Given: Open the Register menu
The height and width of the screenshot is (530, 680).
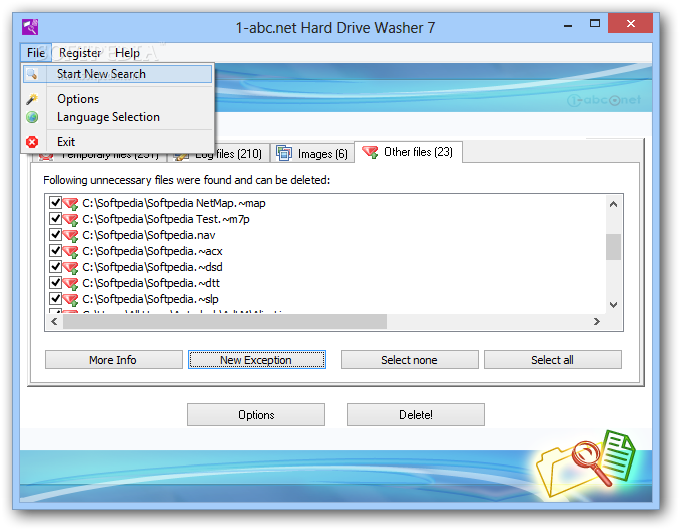Looking at the screenshot, I should (80, 53).
